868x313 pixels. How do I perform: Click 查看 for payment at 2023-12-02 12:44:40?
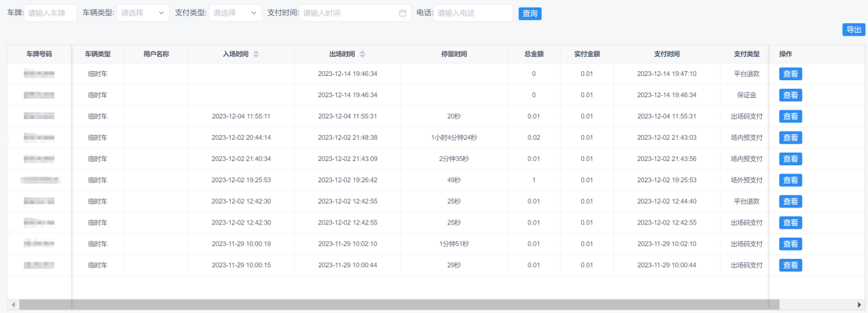(791, 201)
